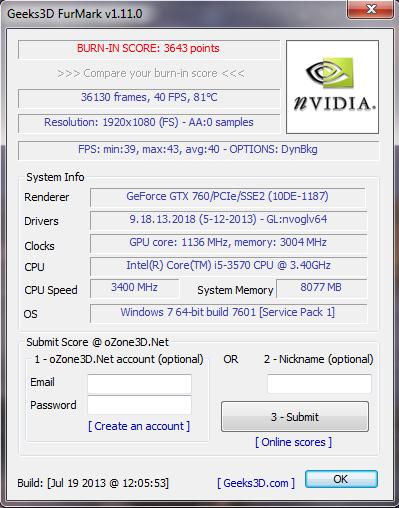Click the GeForce GTX 760 renderer field
Image resolution: width=399 pixels, height=508 pixels.
pyautogui.click(x=228, y=197)
